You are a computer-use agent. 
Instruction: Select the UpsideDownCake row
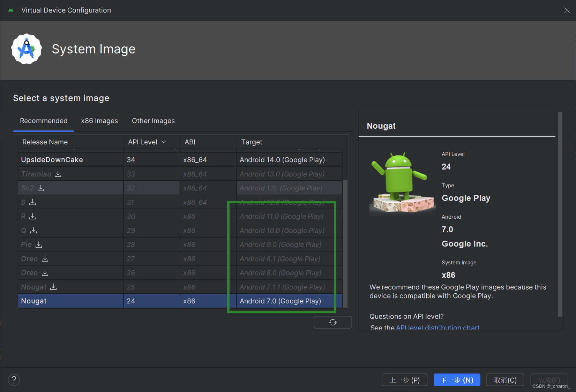[180, 160]
